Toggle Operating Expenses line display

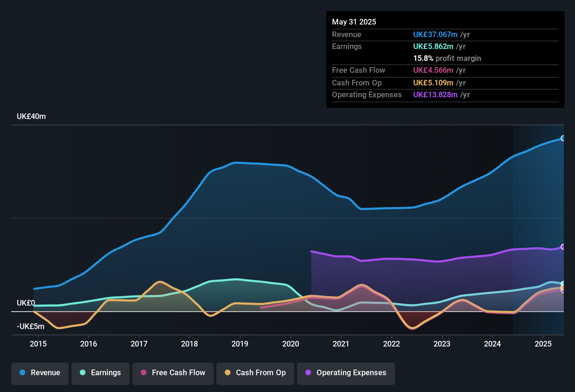(x=346, y=373)
